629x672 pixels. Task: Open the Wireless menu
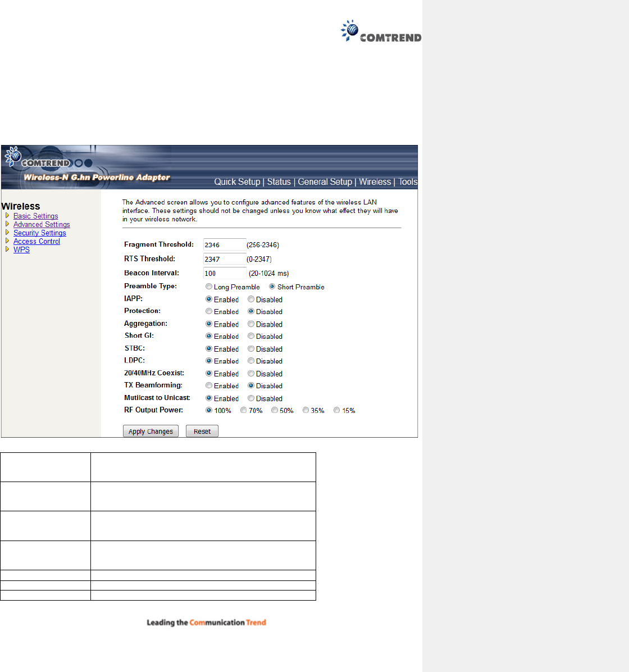[375, 181]
